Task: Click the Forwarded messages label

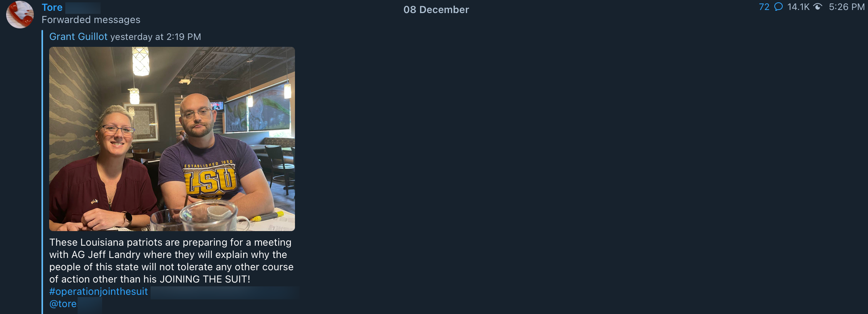Action: tap(91, 20)
